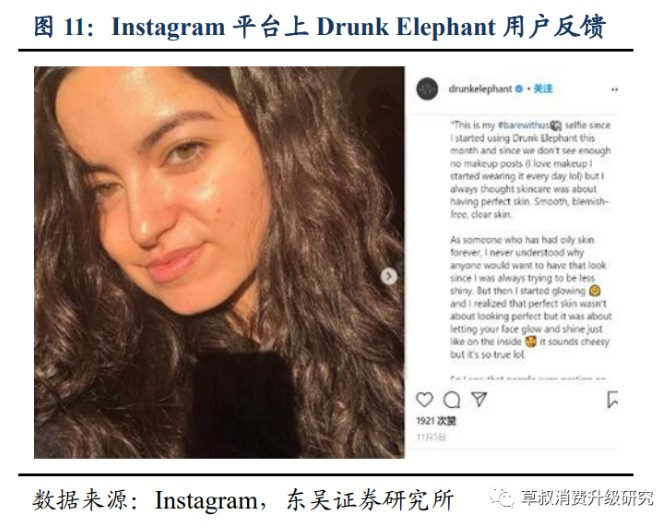View the 1921 likes list
The width and height of the screenshot is (669, 530).
tap(436, 421)
